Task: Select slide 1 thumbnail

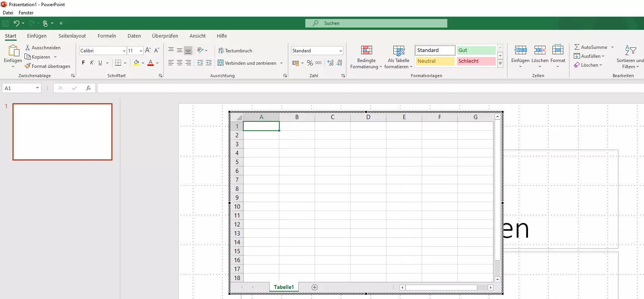Action: tap(62, 132)
